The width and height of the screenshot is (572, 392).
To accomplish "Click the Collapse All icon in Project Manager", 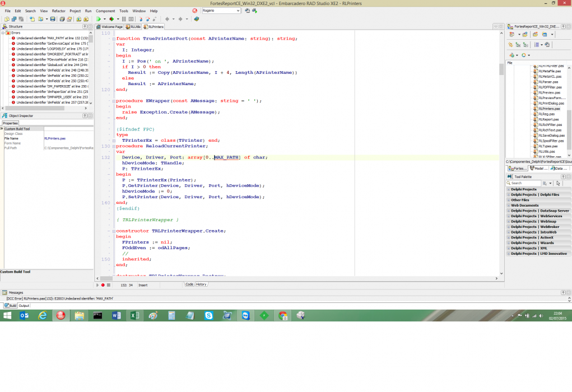I will tap(526, 45).
